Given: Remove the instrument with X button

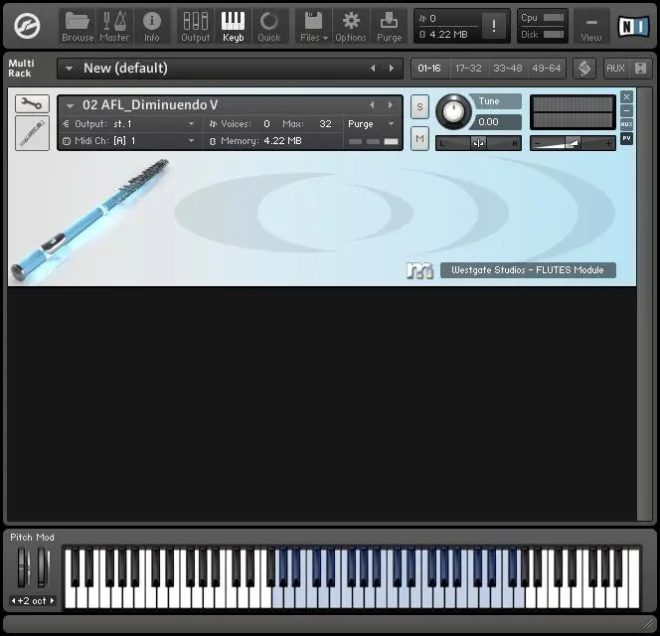Looking at the screenshot, I should pyautogui.click(x=626, y=97).
